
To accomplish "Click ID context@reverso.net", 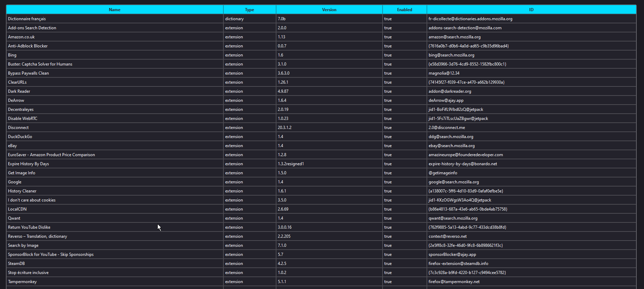I will [x=531, y=236].
